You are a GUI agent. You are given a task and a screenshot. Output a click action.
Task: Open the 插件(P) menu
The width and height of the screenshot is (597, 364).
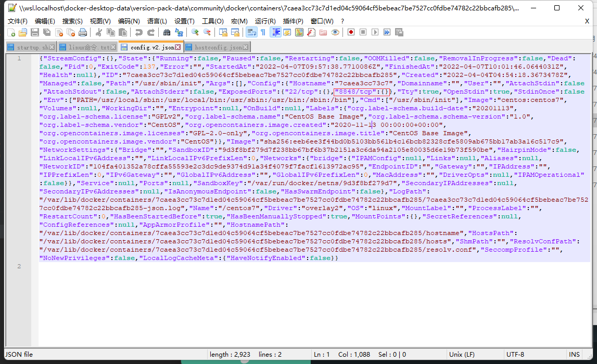click(293, 21)
